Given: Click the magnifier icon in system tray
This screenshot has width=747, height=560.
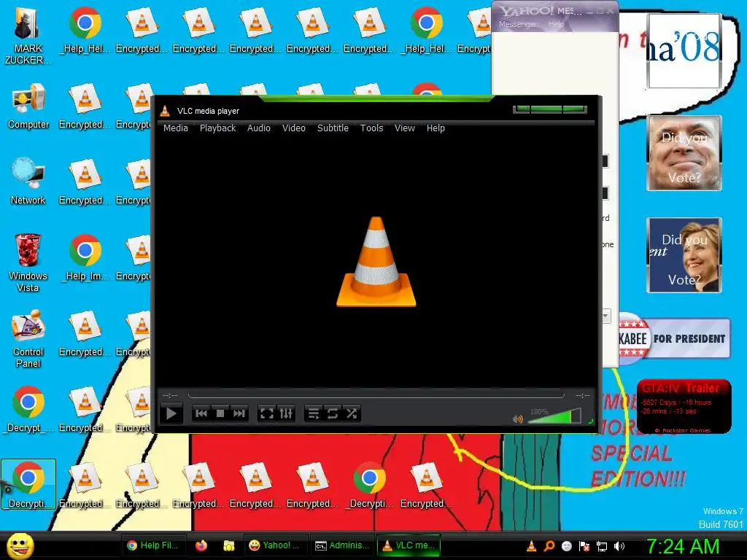Looking at the screenshot, I should 549,546.
